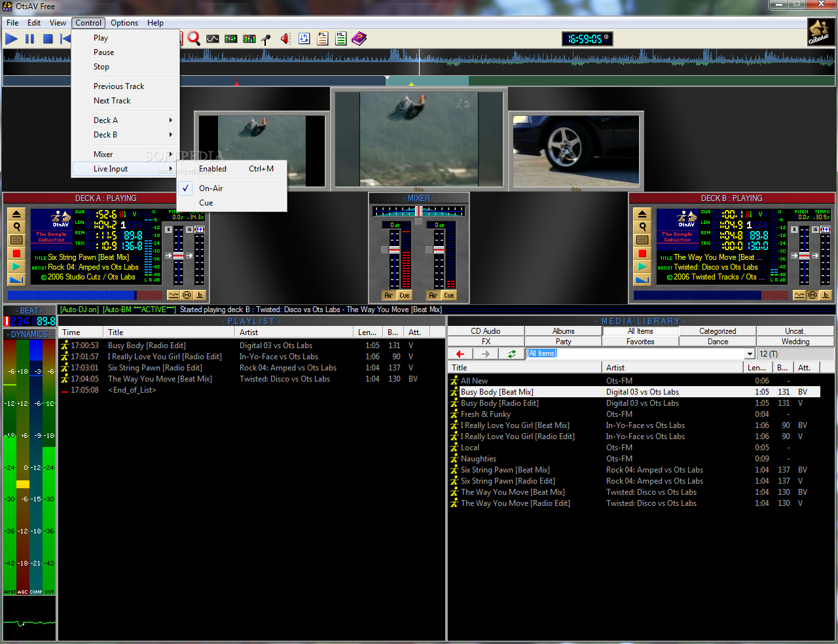Click the Stop square in the main toolbar
Image resolution: width=838 pixels, height=644 pixels.
(48, 39)
